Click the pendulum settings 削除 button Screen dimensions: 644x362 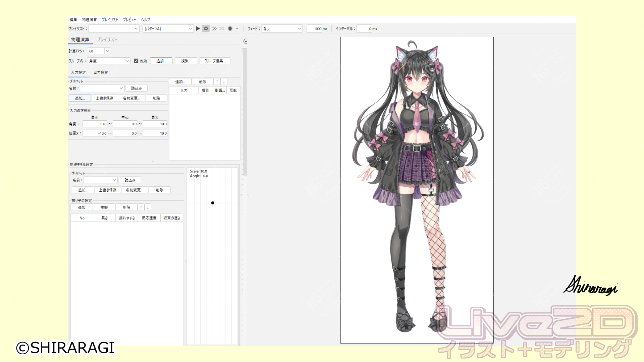pyautogui.click(x=126, y=207)
